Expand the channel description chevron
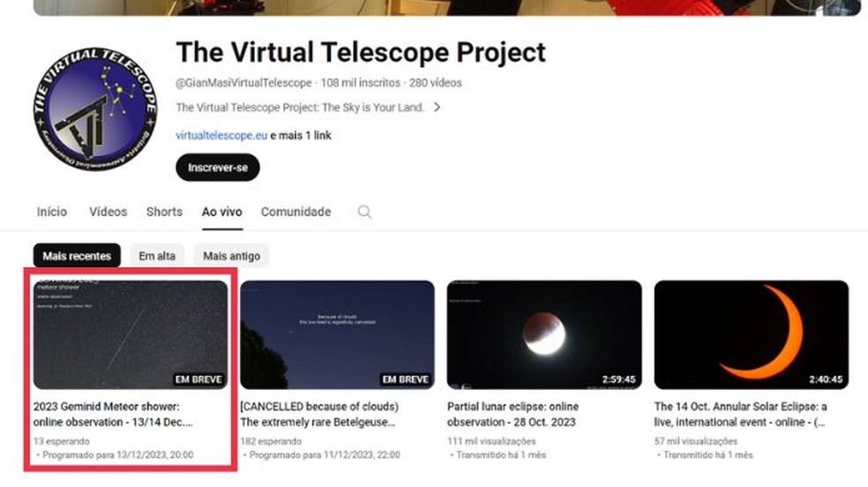 pyautogui.click(x=437, y=108)
